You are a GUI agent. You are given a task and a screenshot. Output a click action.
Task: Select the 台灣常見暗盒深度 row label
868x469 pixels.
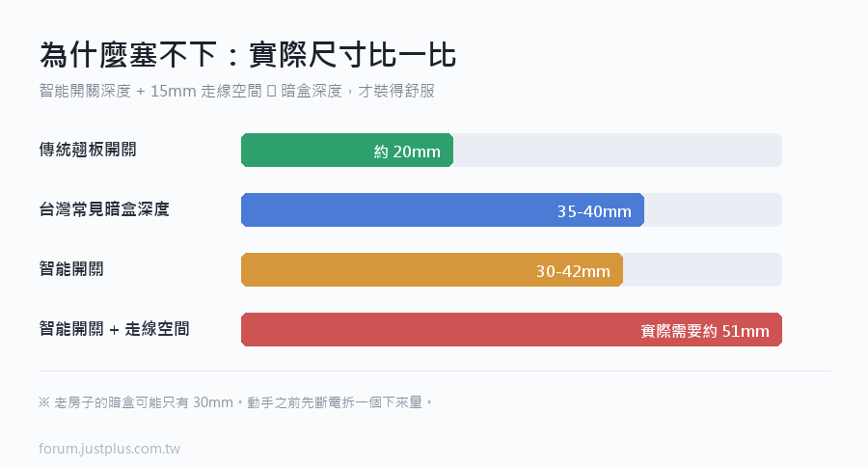[x=103, y=209]
